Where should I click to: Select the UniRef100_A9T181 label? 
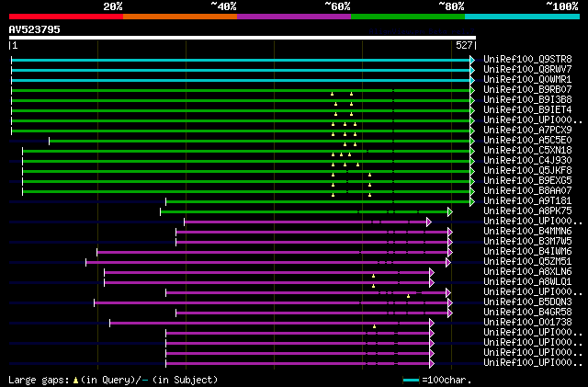point(527,201)
